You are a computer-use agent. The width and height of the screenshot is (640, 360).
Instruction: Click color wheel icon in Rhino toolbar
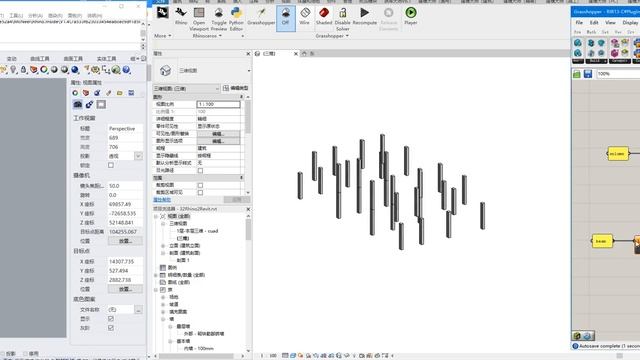pos(44,70)
